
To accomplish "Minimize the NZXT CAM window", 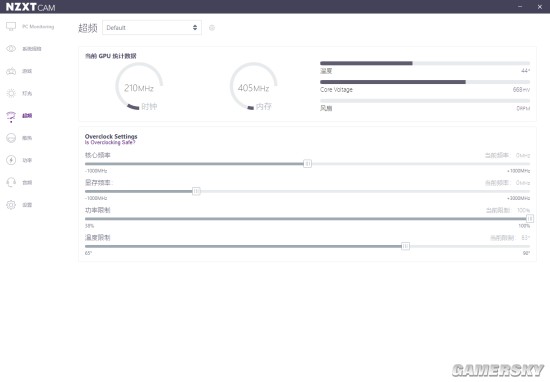I will (520, 6).
